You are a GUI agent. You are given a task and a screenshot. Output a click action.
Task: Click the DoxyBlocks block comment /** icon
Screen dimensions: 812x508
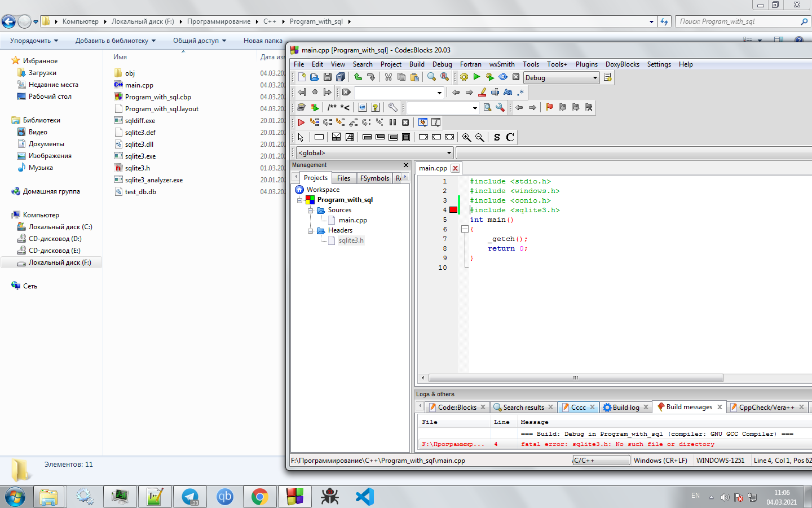click(x=332, y=107)
